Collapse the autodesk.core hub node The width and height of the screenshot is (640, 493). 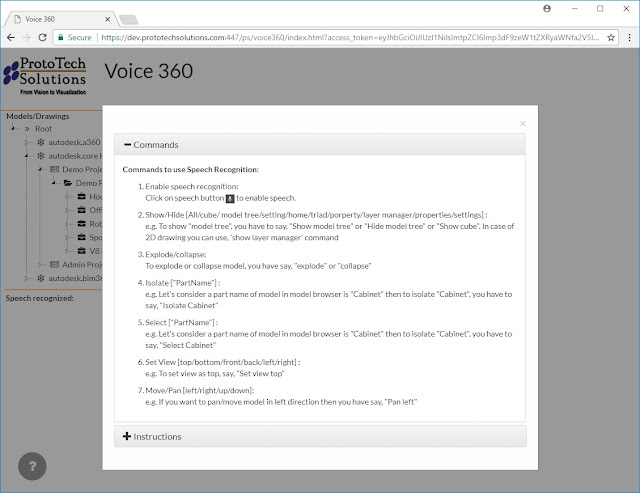(x=27, y=156)
